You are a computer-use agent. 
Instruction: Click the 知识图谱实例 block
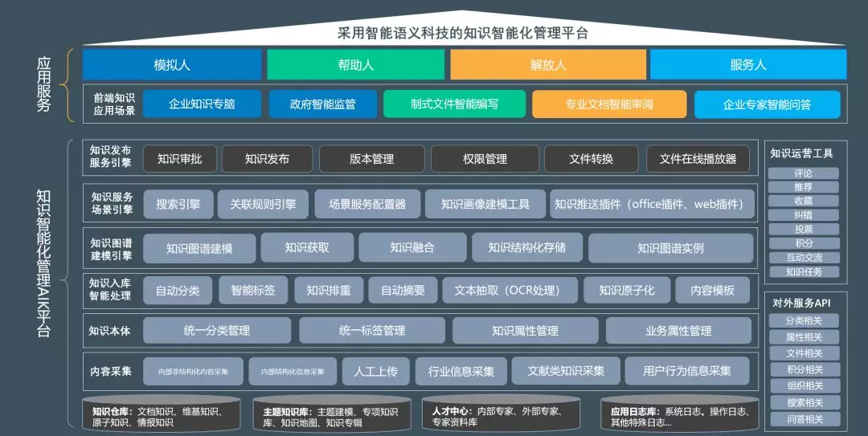(671, 248)
